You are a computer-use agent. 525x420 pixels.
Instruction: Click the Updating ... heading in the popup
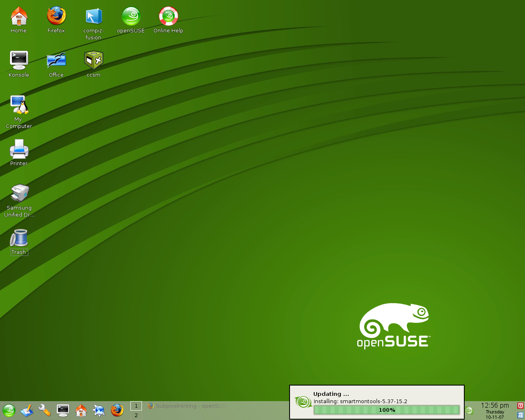[331, 394]
